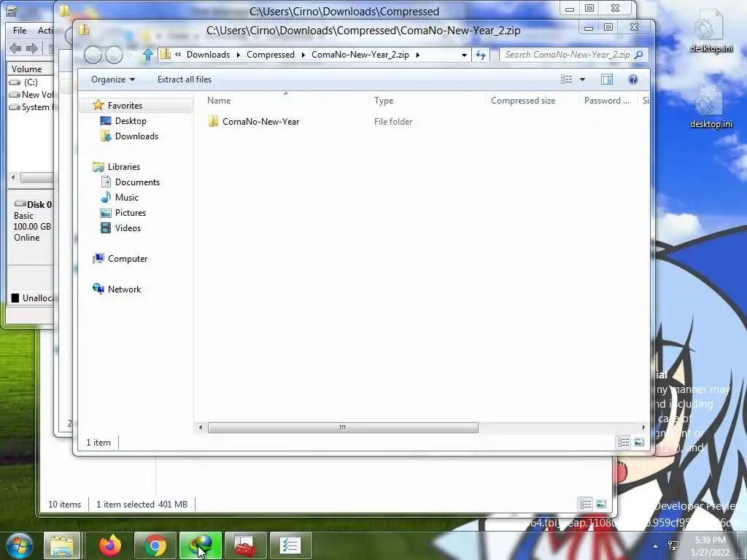This screenshot has width=747, height=560.
Task: Go up one folder level with blue arrow
Action: [148, 55]
